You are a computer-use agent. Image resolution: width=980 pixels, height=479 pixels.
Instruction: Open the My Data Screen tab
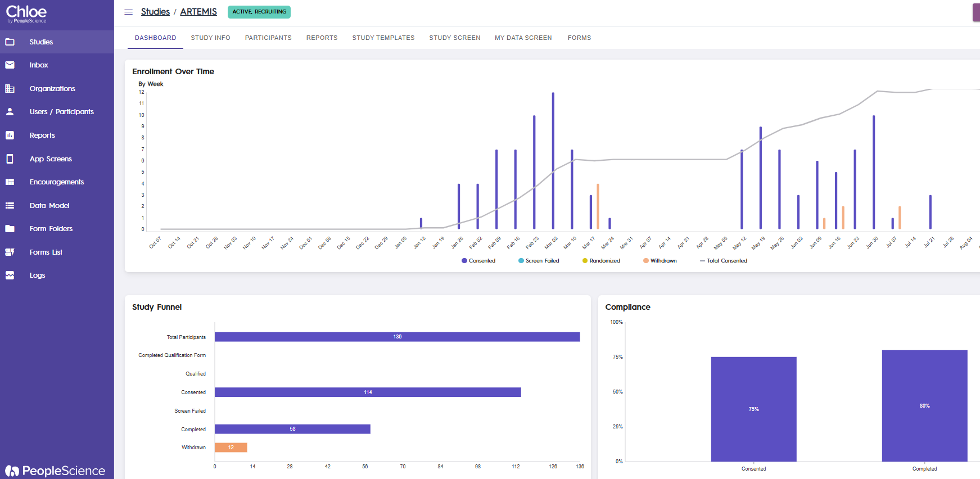point(523,38)
